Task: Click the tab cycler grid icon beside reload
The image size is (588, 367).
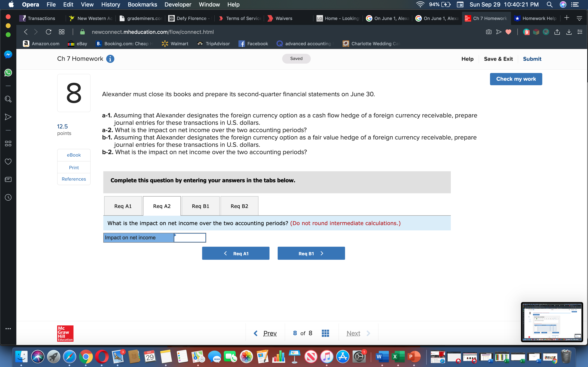Action: click(x=61, y=32)
